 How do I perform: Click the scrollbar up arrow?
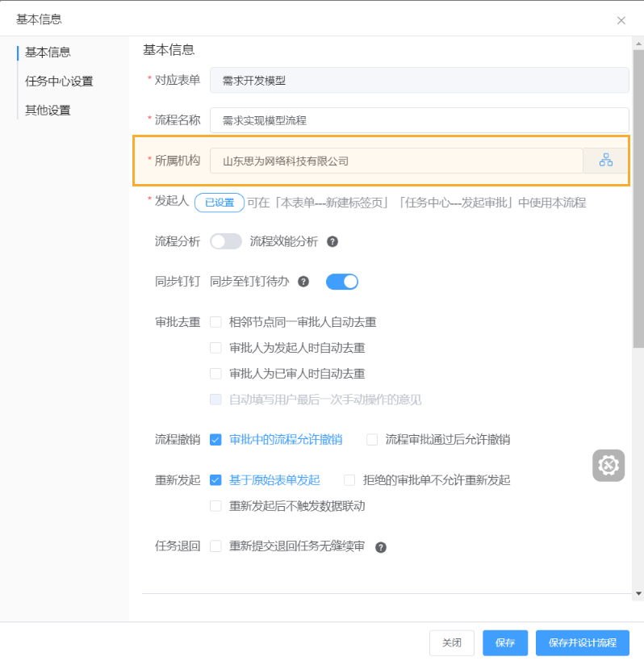pos(638,43)
